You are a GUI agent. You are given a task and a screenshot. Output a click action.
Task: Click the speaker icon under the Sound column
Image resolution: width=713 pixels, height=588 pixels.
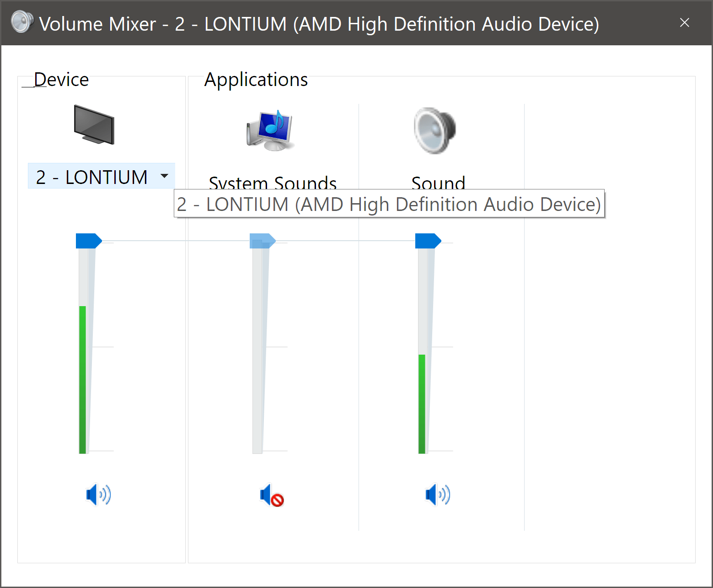pyautogui.click(x=437, y=494)
